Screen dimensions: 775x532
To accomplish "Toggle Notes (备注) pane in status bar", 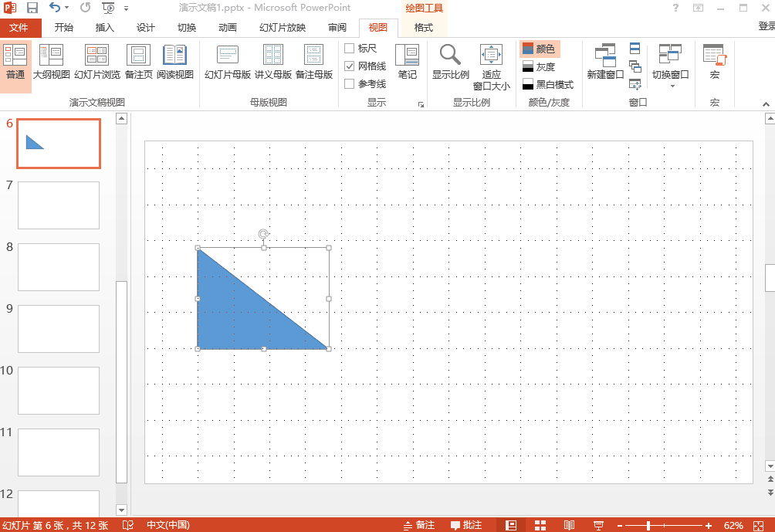I will pos(419,525).
